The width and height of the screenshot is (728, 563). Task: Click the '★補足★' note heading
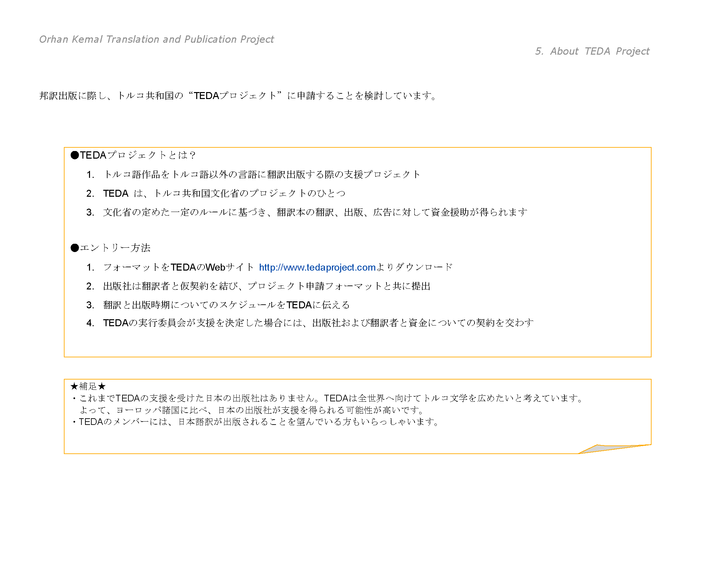pyautogui.click(x=88, y=386)
